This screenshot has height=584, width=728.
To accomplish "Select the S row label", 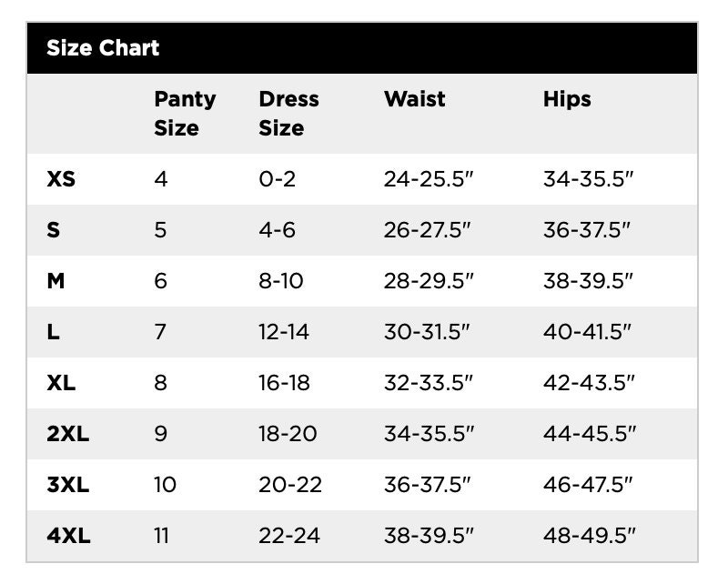I will [54, 230].
